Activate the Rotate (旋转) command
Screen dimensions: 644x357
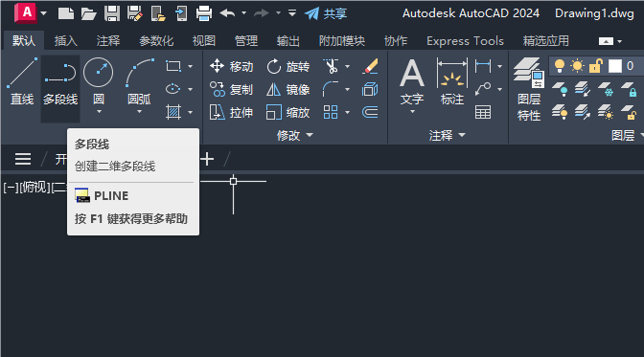tap(287, 66)
